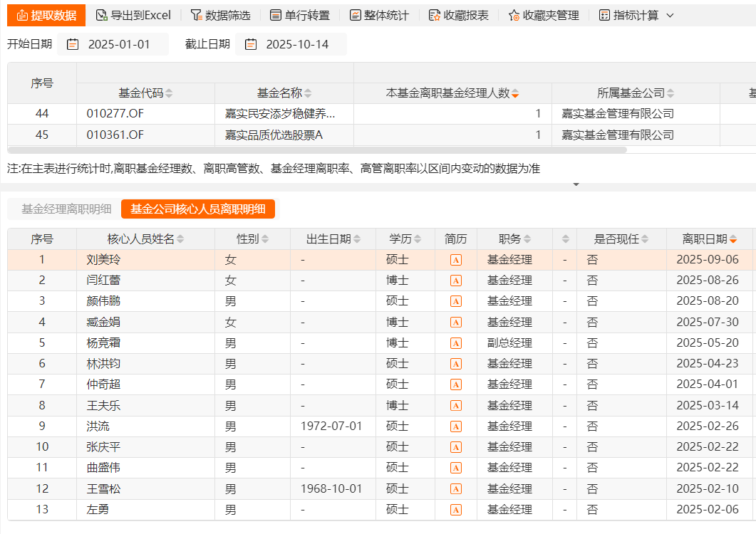Screen dimensions: 756x534
Task: Click the 提取数据 extract data button
Action: coord(46,15)
